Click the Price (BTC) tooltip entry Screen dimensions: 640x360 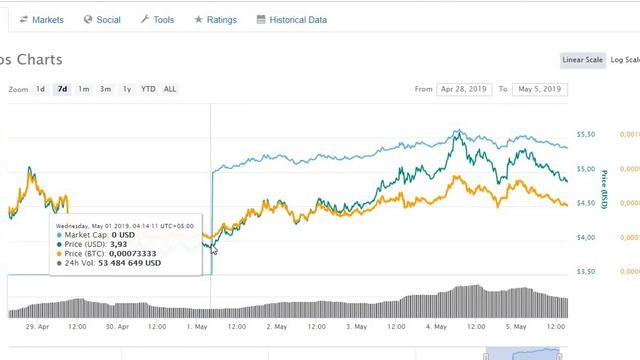[106, 254]
